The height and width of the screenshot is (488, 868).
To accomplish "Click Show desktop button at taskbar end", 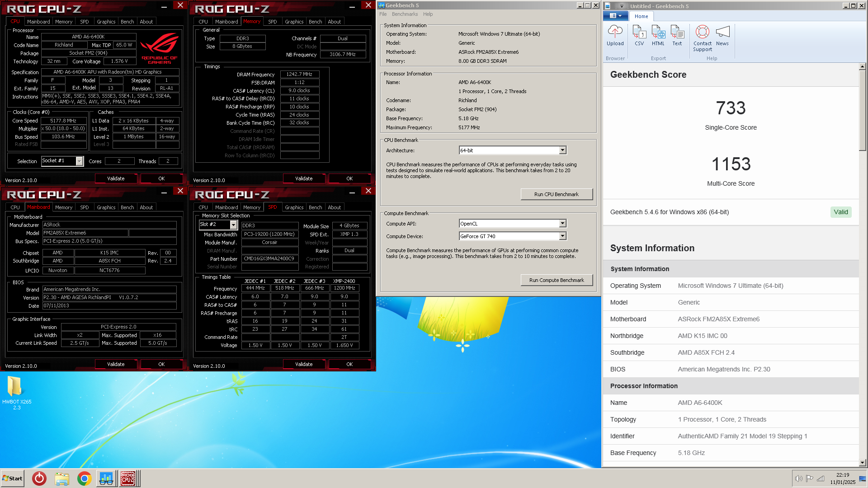I will (x=863, y=479).
